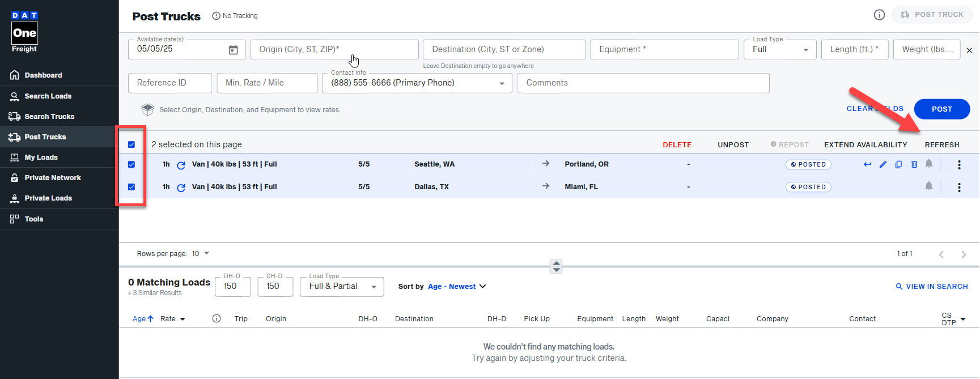Sort loads by the Age column

coord(143,319)
